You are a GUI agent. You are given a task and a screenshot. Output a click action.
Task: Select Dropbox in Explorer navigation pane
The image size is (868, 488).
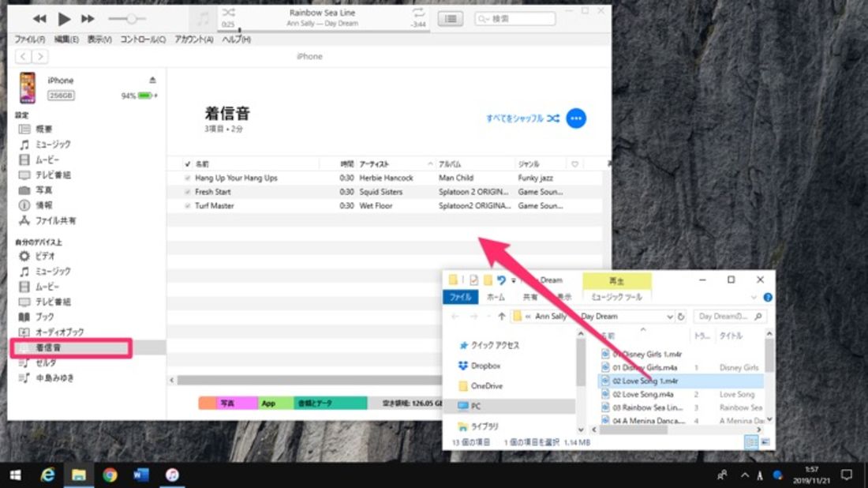tap(480, 366)
